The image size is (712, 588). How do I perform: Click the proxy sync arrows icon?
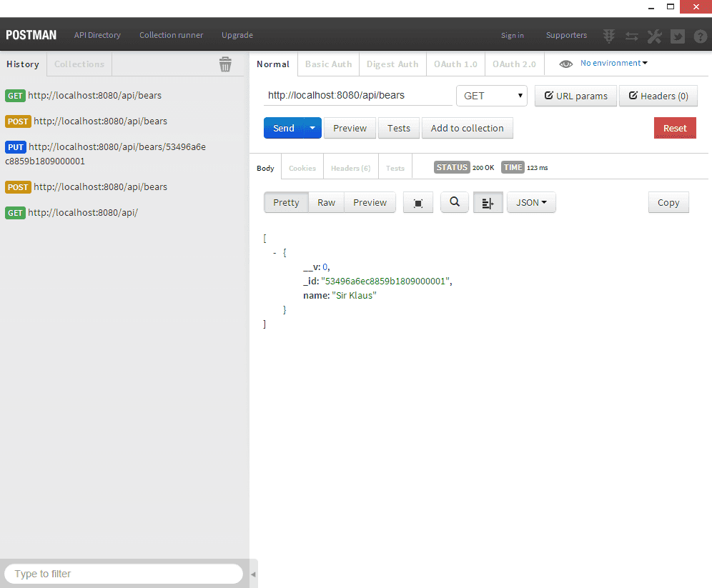point(632,36)
